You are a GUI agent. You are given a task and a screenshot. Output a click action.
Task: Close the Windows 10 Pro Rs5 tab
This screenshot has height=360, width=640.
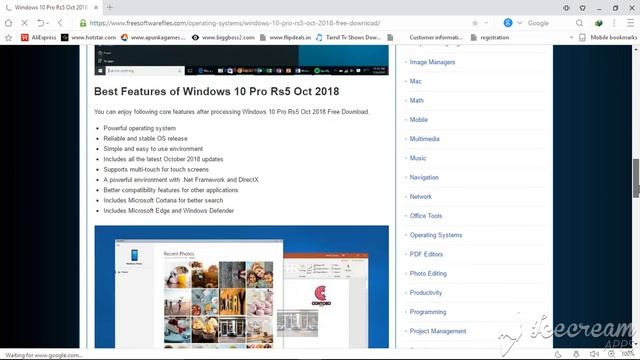(x=96, y=7)
